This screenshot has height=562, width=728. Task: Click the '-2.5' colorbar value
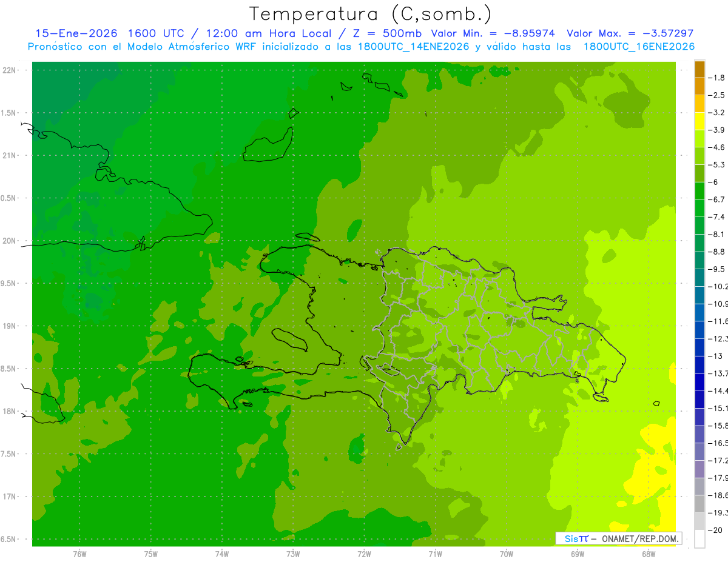coord(716,95)
